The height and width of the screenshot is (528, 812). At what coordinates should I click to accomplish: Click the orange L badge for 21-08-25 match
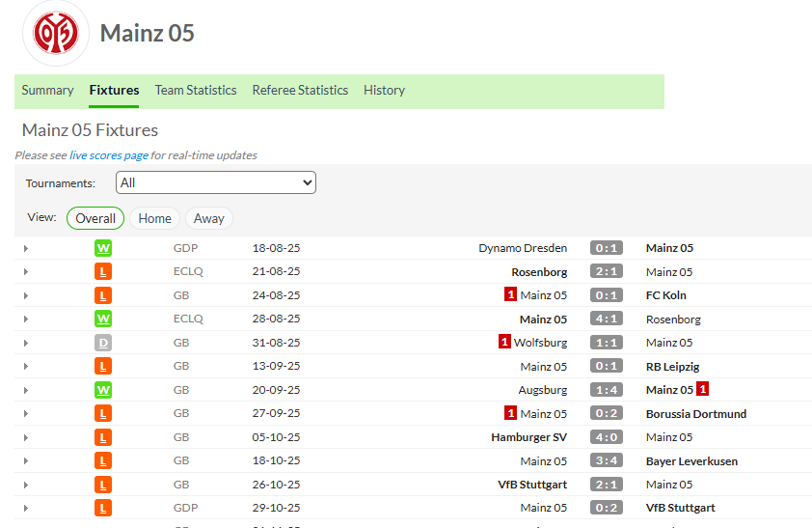pos(103,272)
